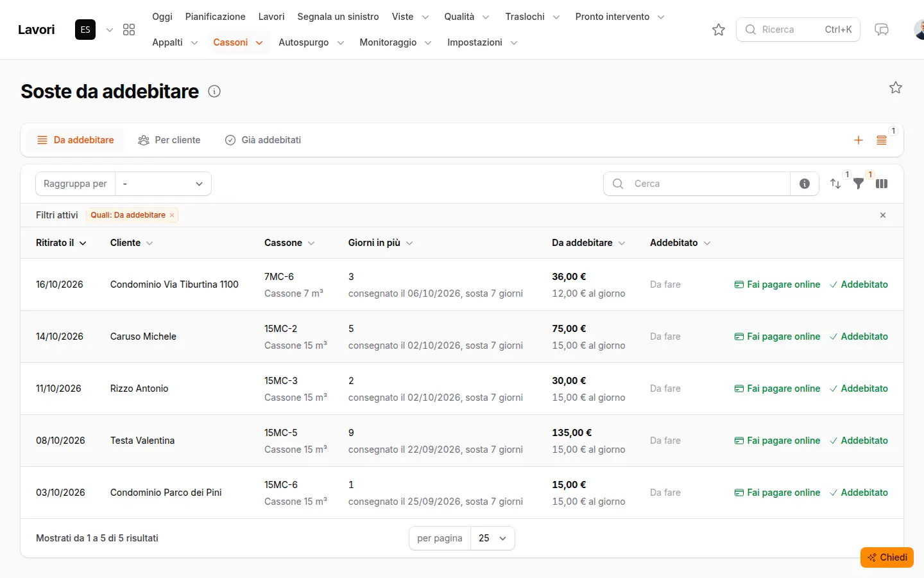Open the filter funnel icon
Screen dimensions: 924x578
pos(859,184)
